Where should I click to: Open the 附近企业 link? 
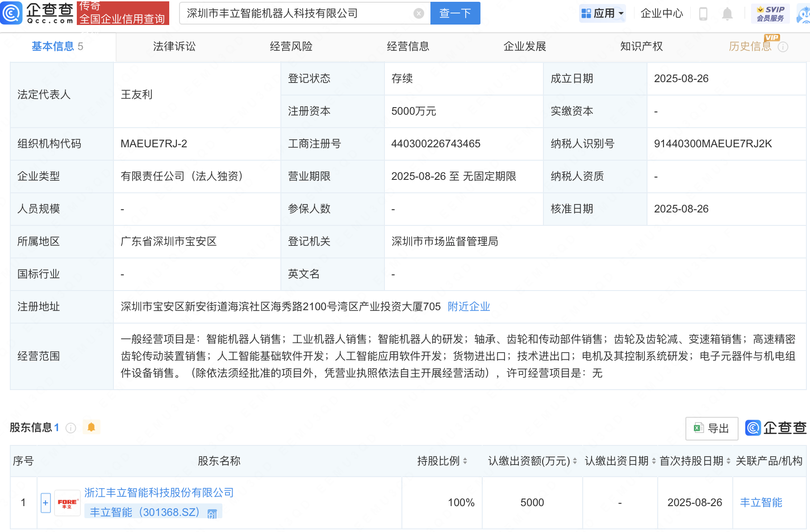(x=468, y=307)
